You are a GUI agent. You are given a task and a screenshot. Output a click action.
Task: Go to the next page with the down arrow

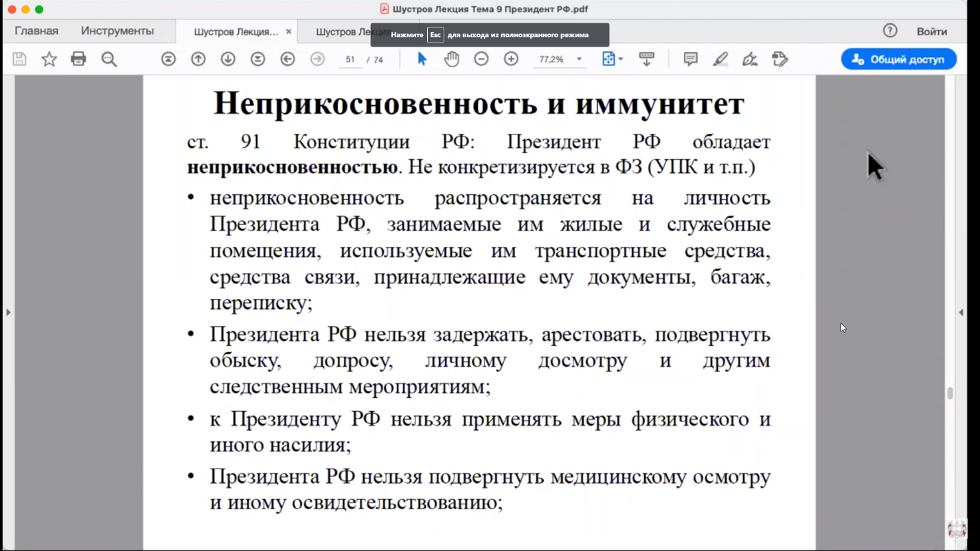(228, 59)
